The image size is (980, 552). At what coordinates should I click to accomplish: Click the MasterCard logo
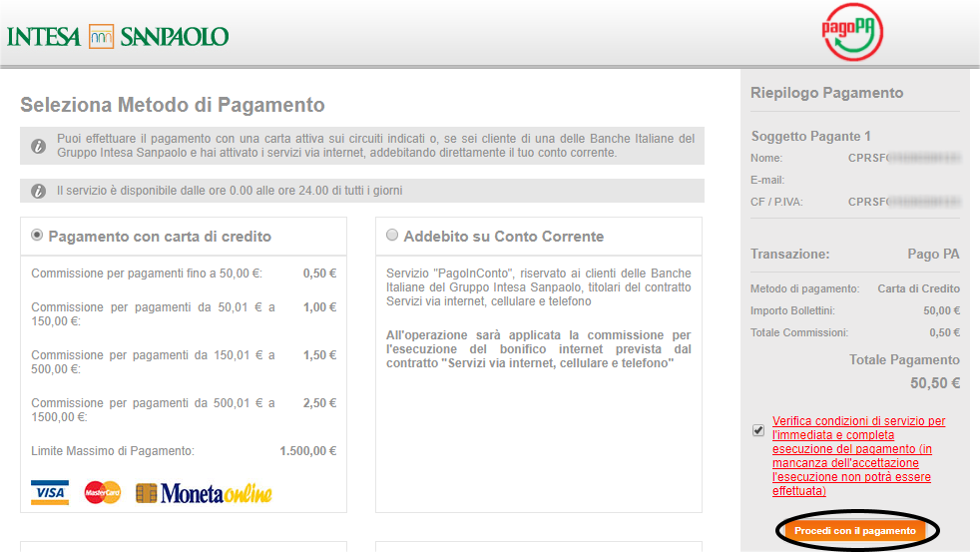(x=103, y=493)
